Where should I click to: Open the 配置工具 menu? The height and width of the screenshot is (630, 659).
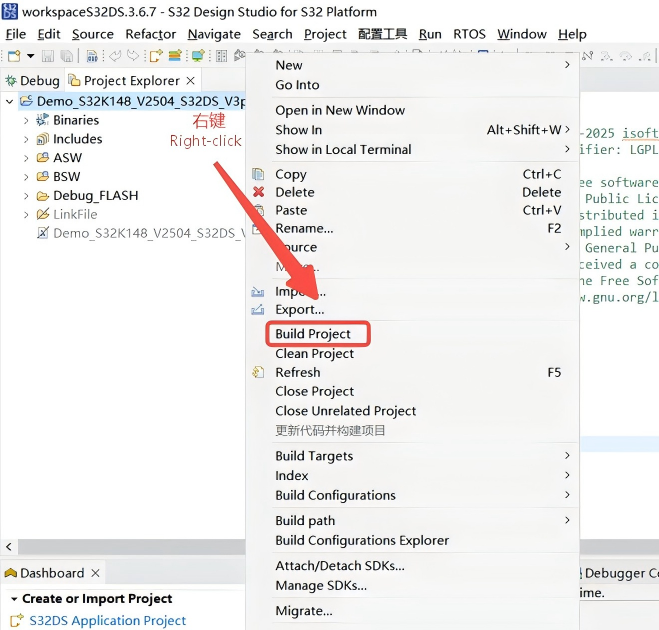point(382,34)
